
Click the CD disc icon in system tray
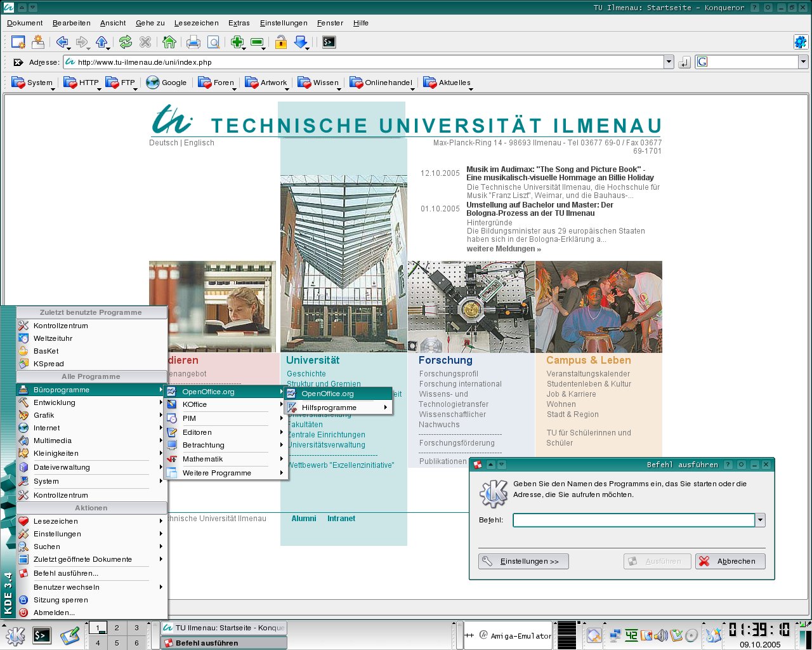(691, 635)
